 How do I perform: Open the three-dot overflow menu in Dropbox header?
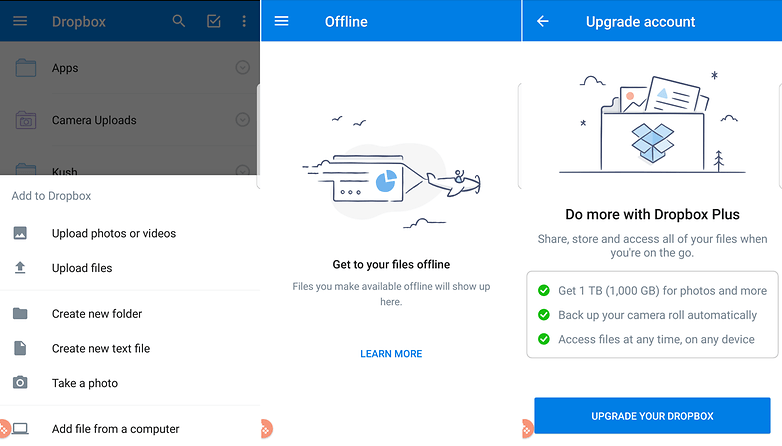click(244, 21)
